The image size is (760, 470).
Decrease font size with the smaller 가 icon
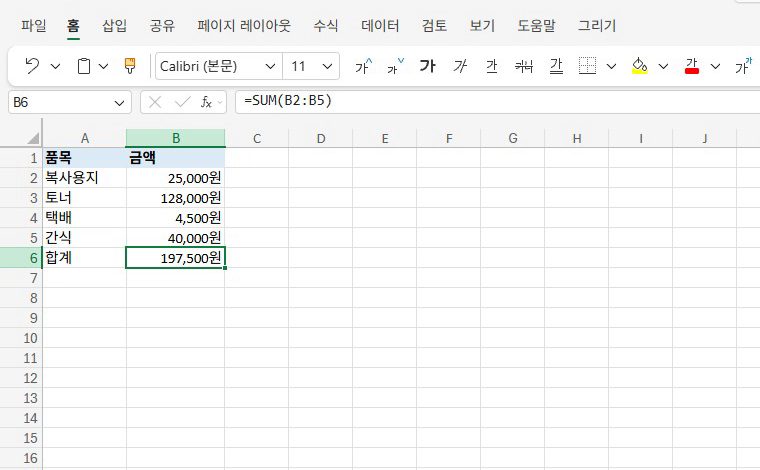click(395, 66)
